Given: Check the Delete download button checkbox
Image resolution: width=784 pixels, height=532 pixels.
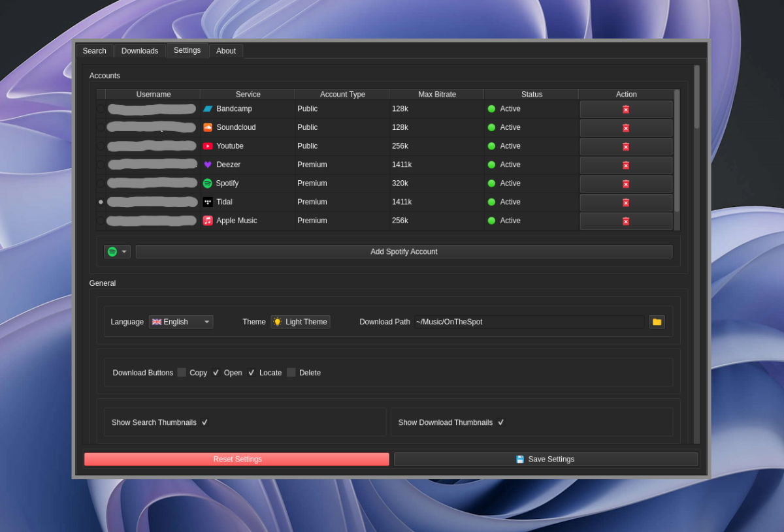Looking at the screenshot, I should coord(291,373).
